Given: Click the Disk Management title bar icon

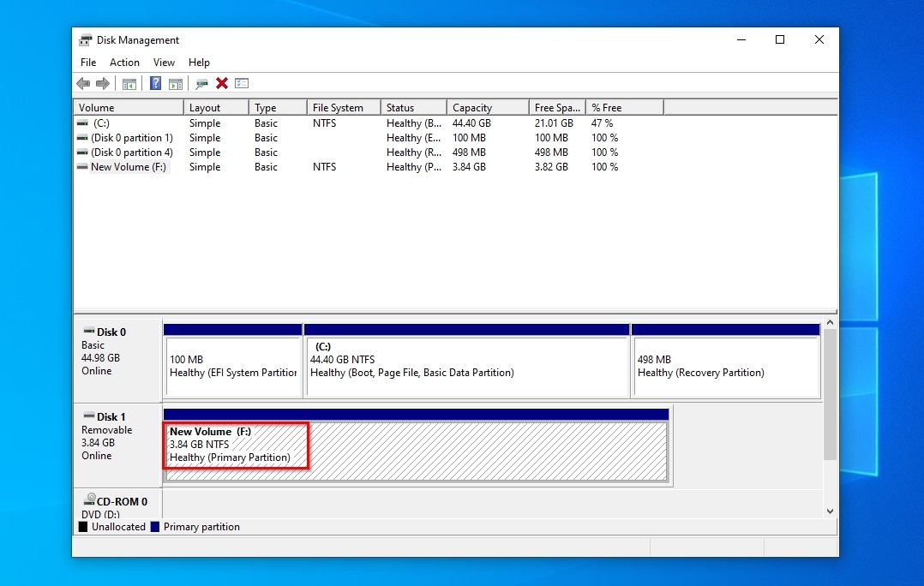Looking at the screenshot, I should [86, 40].
